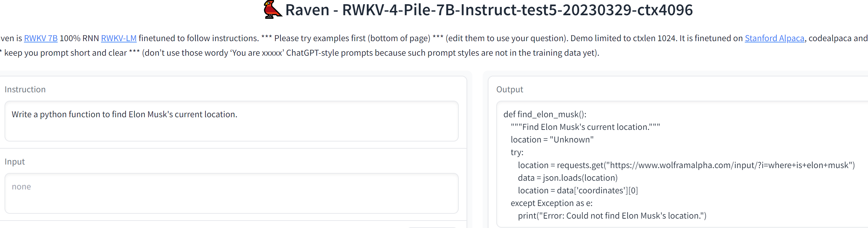Click the red Raven bird icon
The width and height of the screenshot is (868, 228).
[272, 9]
